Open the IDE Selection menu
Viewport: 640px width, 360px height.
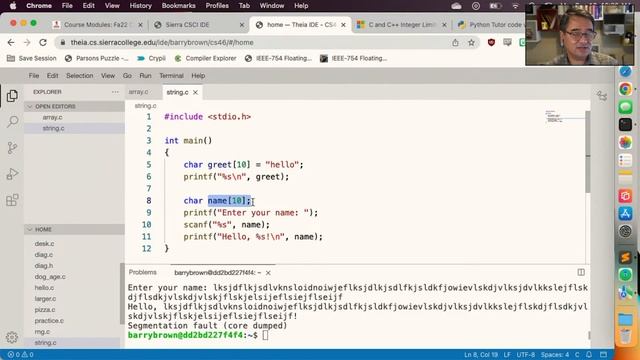click(x=80, y=76)
